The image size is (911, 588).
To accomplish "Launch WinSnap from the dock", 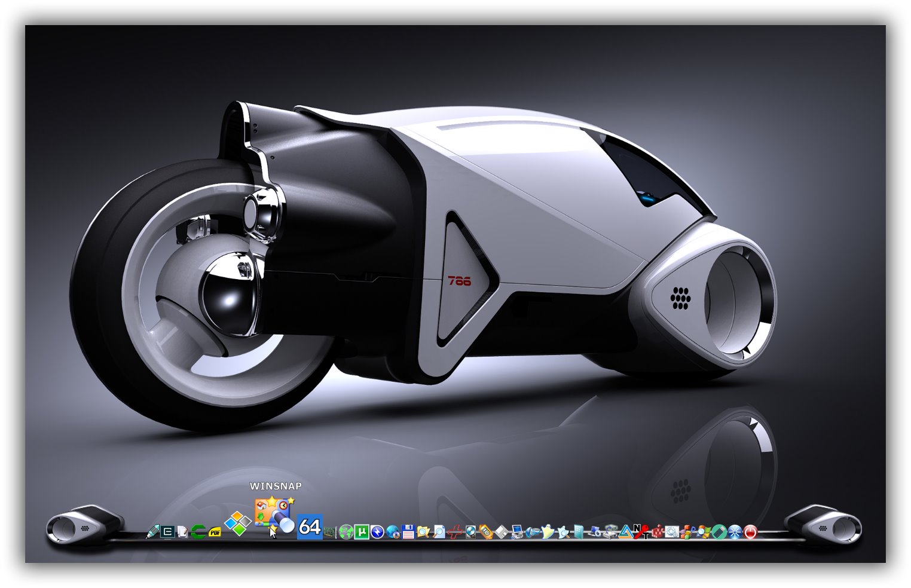I will (x=274, y=516).
